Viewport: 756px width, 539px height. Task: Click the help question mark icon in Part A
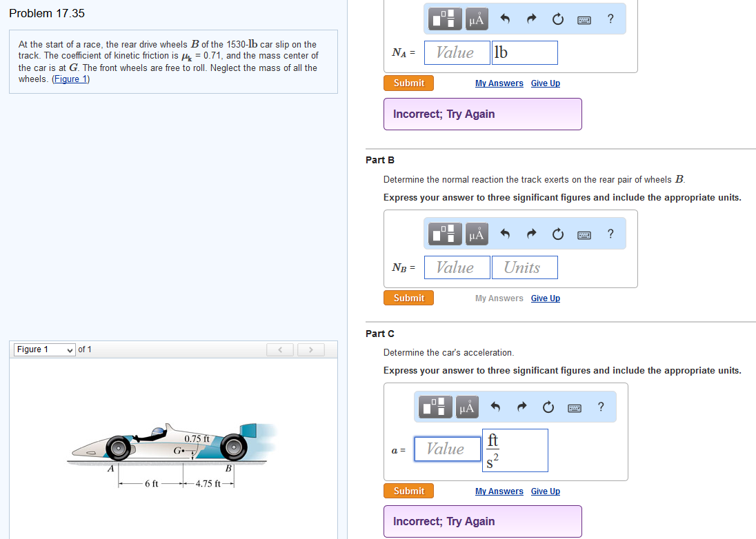tap(610, 19)
